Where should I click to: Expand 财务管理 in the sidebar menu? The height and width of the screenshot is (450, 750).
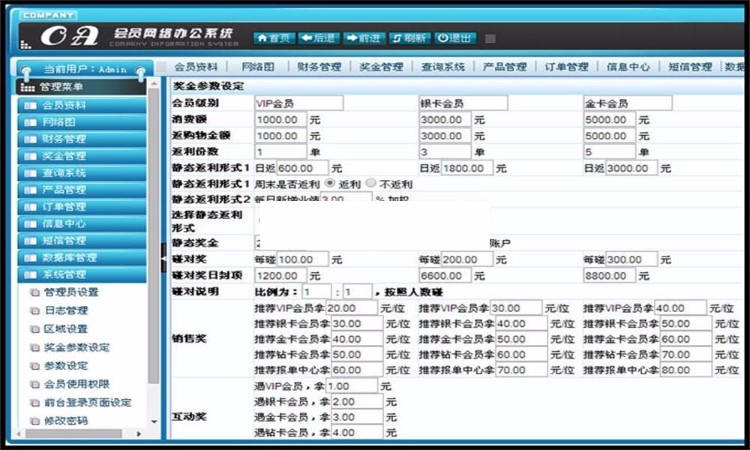pos(82,139)
